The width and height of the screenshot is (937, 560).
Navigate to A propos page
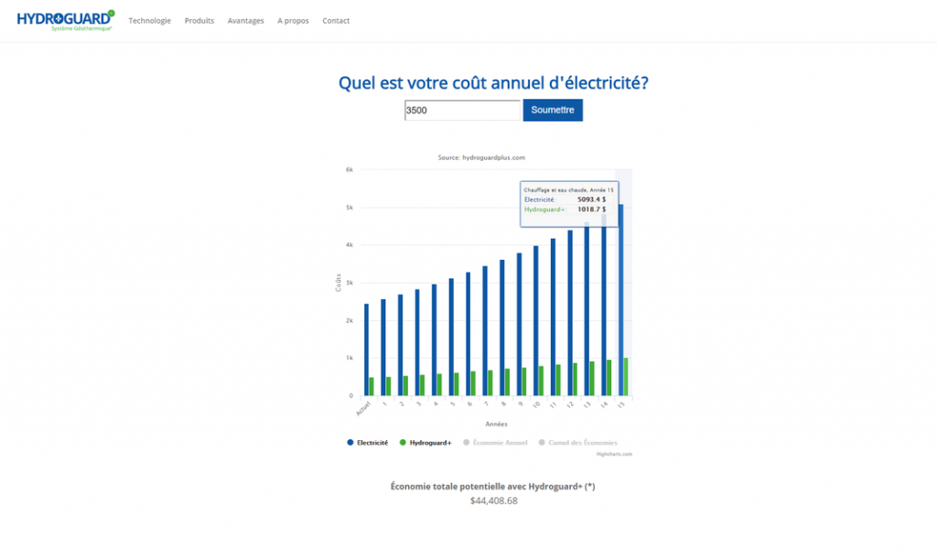pos(293,21)
